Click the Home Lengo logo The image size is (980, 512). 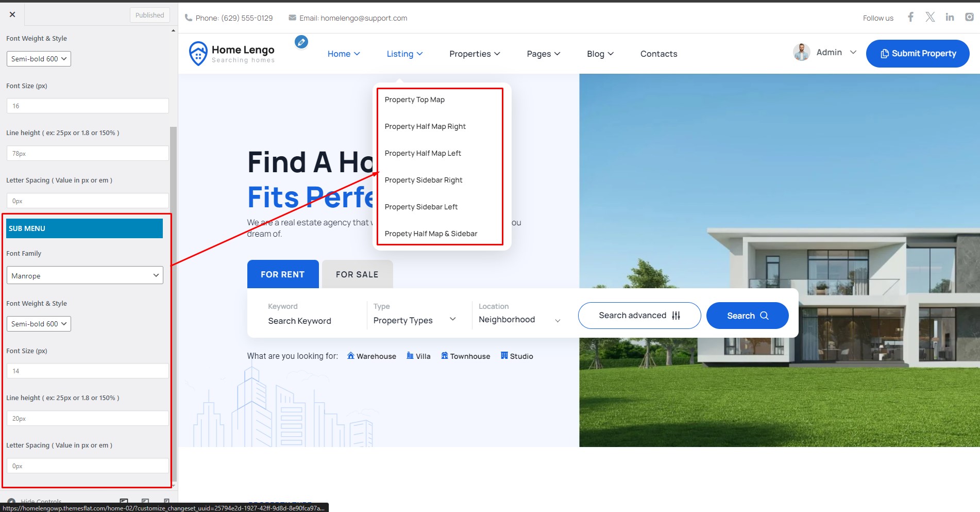(x=232, y=54)
